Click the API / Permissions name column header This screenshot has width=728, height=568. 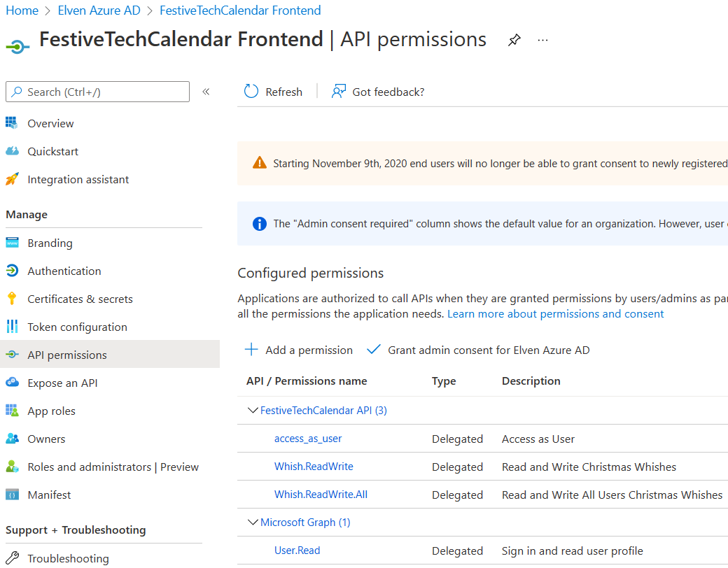307,381
